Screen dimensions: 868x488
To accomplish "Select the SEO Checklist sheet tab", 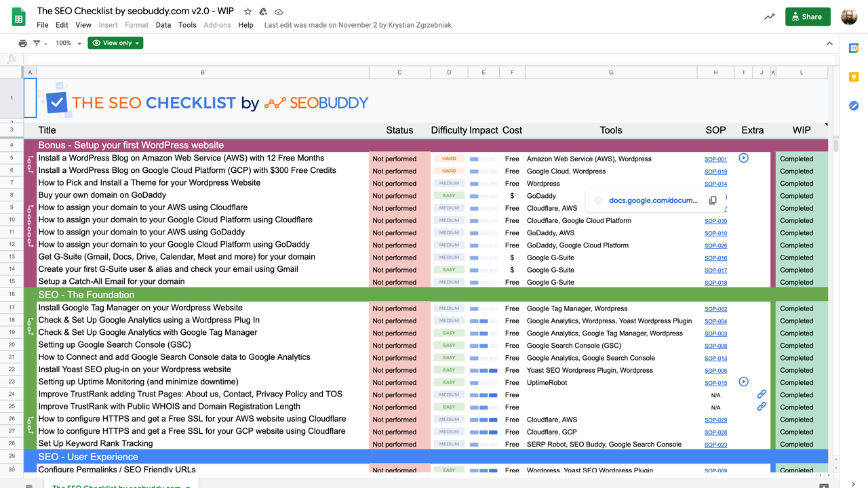I will click(122, 485).
